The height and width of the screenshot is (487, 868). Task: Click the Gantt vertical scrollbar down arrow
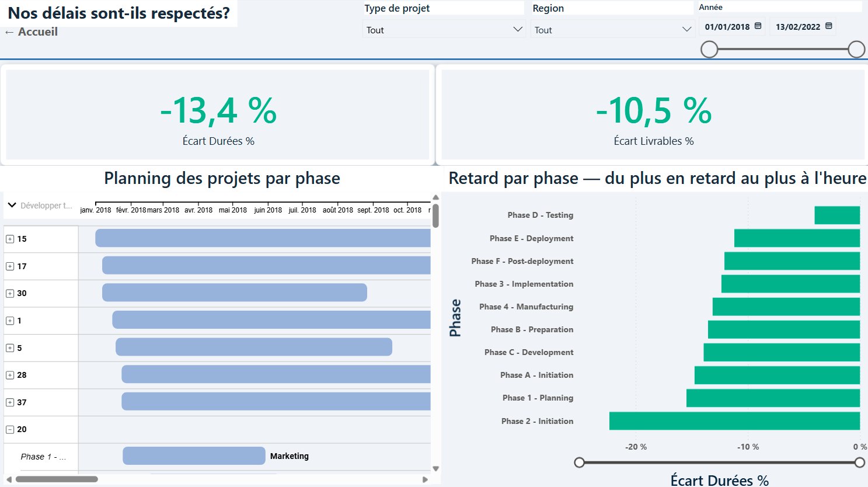pos(435,468)
